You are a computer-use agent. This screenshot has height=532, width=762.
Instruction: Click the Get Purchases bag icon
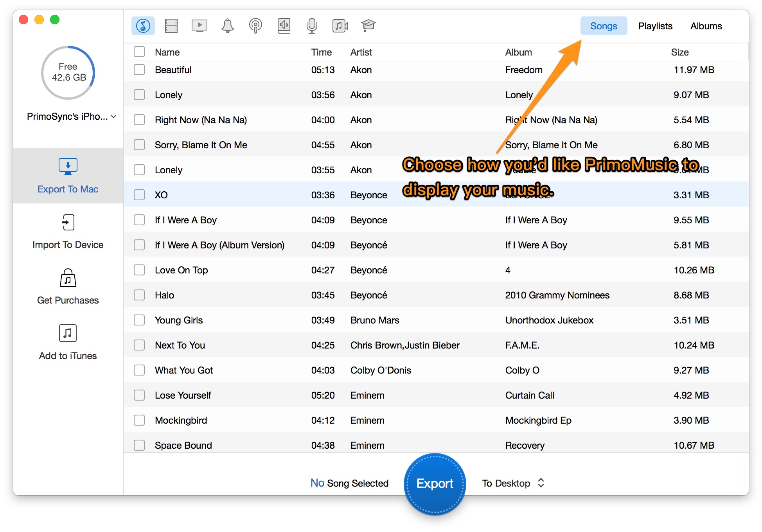coord(68,278)
